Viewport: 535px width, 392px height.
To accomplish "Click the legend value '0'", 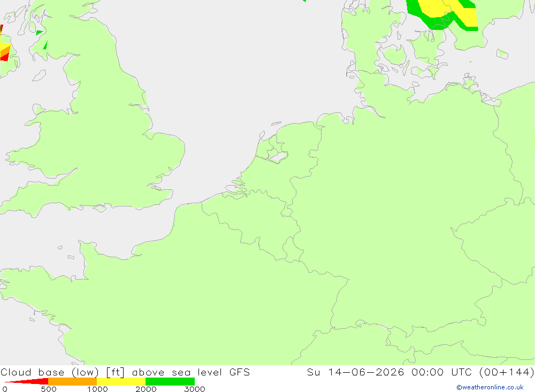I will 5,389.
